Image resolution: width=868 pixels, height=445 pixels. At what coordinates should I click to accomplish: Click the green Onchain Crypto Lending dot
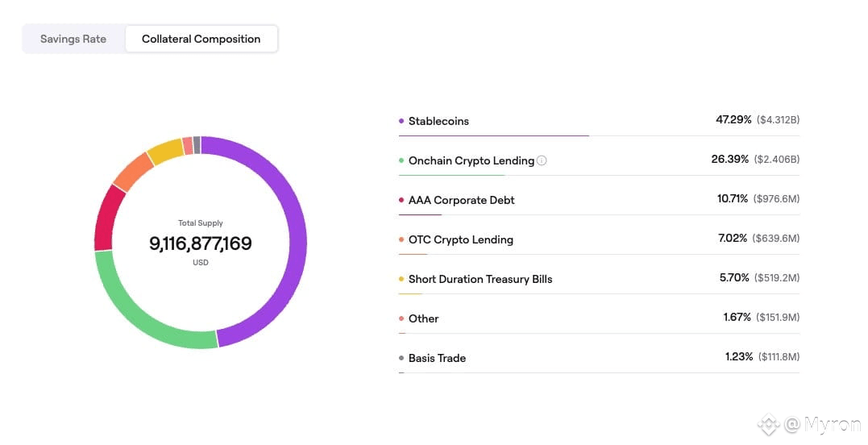[401, 160]
